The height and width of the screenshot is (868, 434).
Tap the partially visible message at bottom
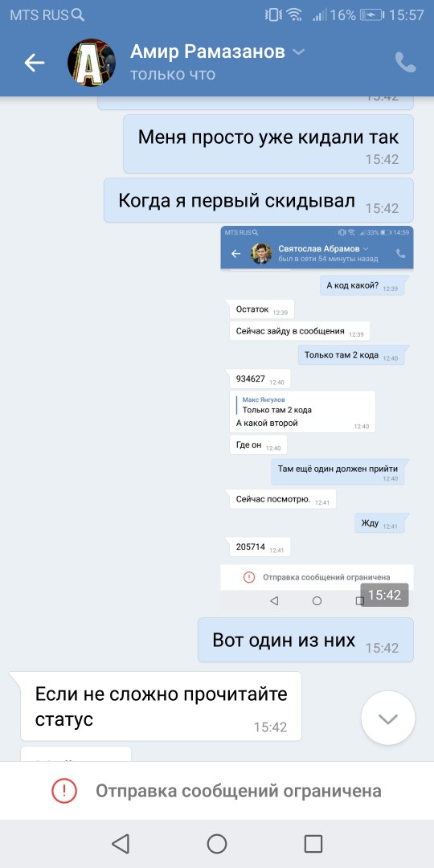76,754
